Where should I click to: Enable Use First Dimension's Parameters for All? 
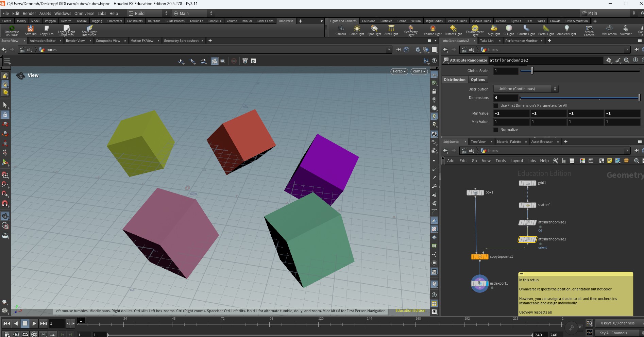click(496, 106)
